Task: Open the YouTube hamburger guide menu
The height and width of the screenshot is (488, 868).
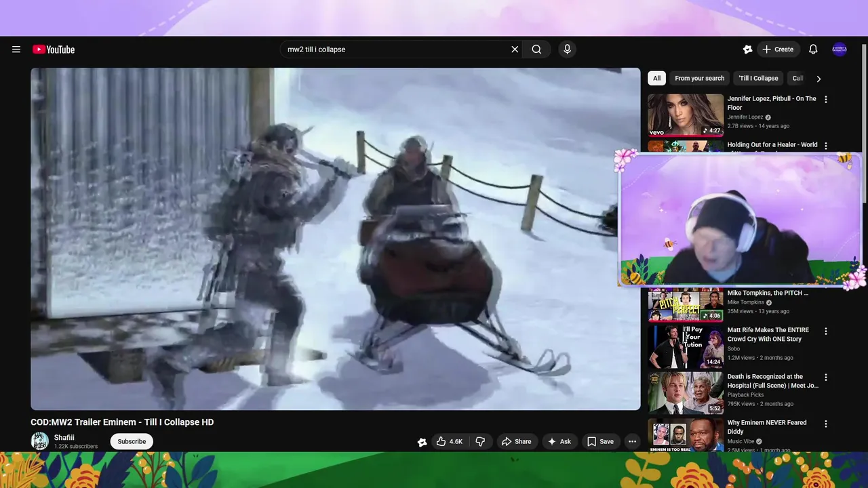Action: (x=16, y=49)
